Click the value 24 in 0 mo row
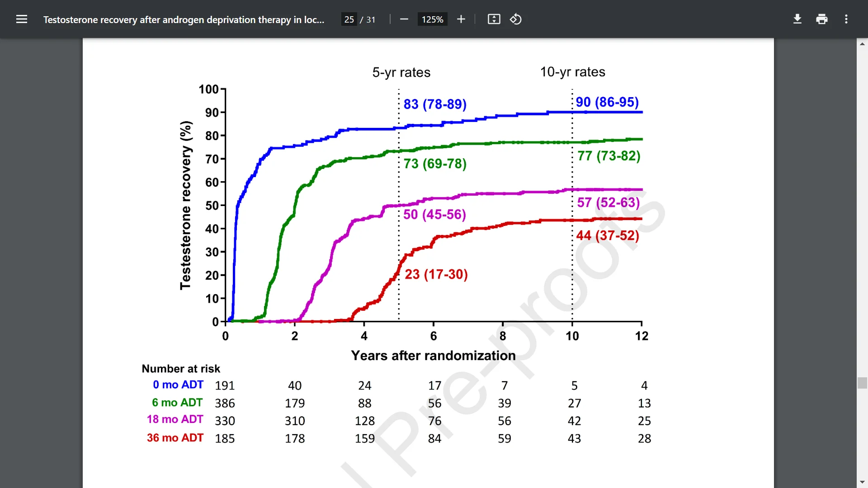Image resolution: width=868 pixels, height=488 pixels. [365, 385]
